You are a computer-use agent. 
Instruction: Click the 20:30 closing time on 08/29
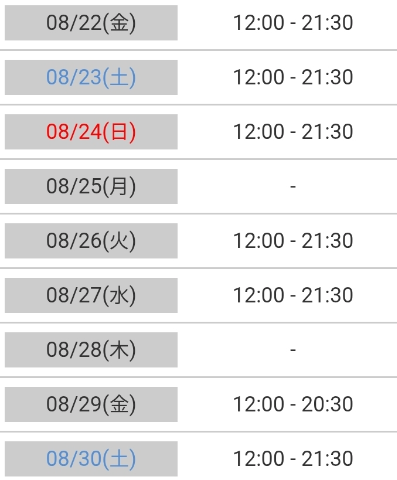pyautogui.click(x=327, y=404)
